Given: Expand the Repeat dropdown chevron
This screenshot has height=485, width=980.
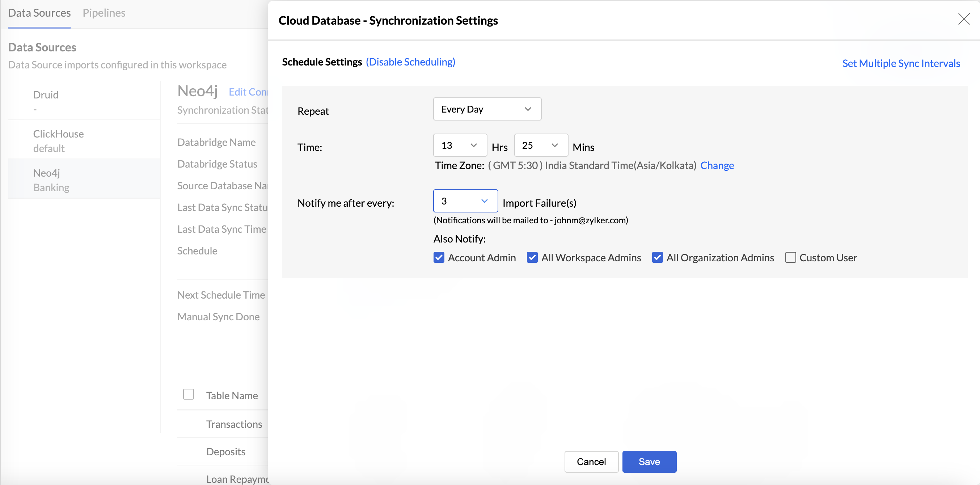Looking at the screenshot, I should (x=527, y=109).
